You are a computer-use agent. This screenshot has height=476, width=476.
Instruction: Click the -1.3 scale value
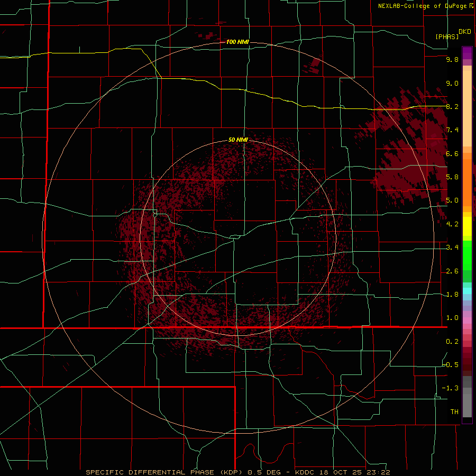tap(450, 388)
